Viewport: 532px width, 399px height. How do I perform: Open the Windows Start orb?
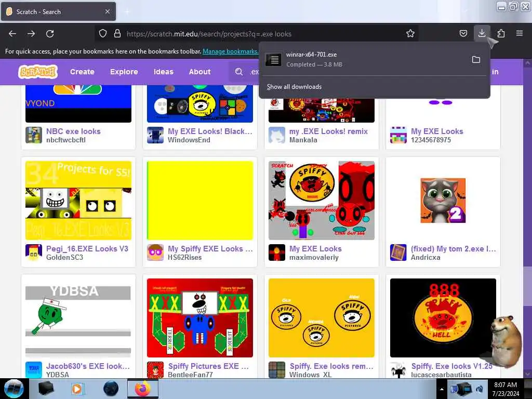pos(14,389)
